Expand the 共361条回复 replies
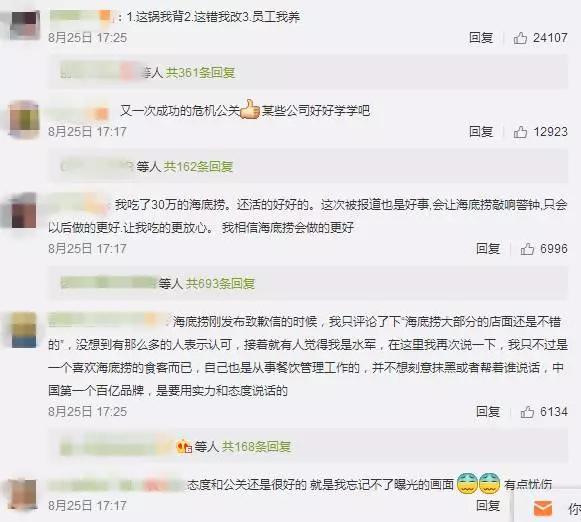 tap(200, 72)
